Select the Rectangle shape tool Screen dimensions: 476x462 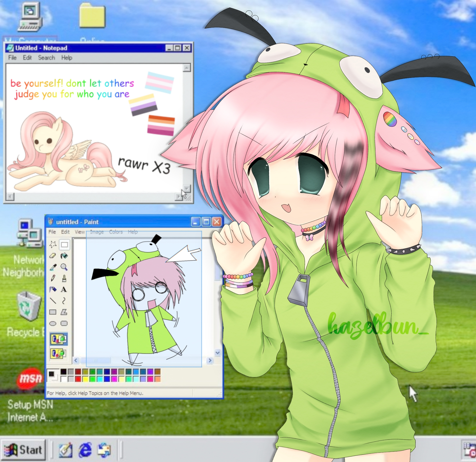tap(53, 312)
